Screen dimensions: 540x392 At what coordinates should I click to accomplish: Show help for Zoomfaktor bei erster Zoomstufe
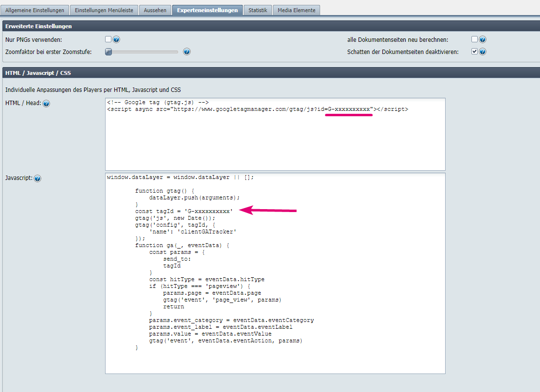coord(187,52)
